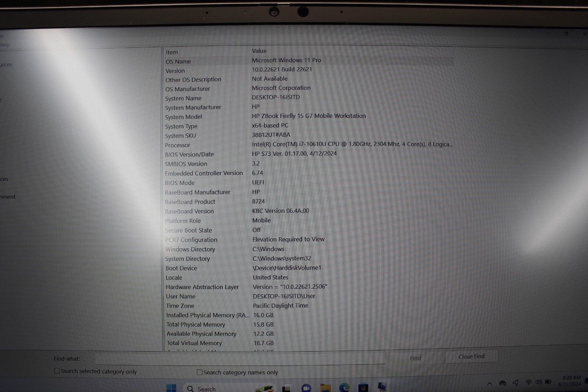Click the OneDrive tray icon
This screenshot has width=588, height=392.
pos(503,383)
